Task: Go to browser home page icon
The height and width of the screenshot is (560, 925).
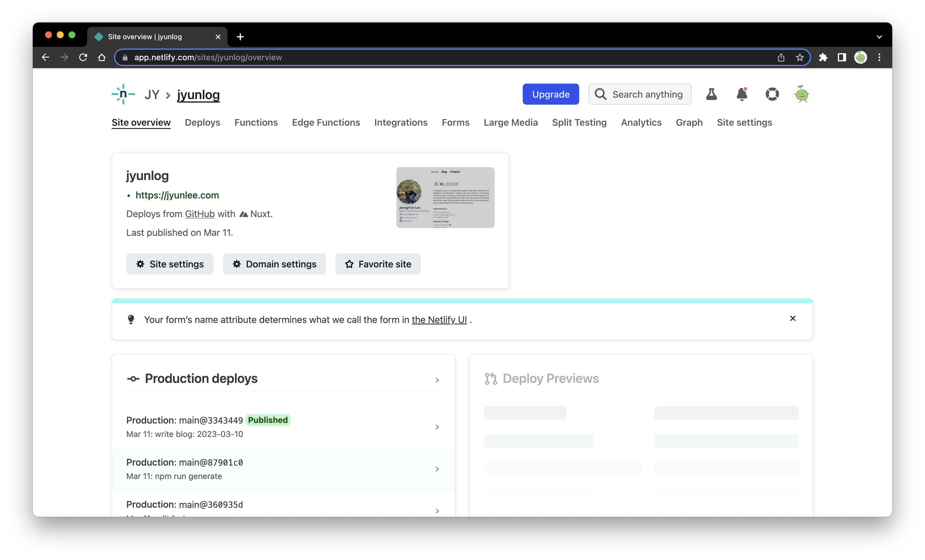Action: (102, 57)
